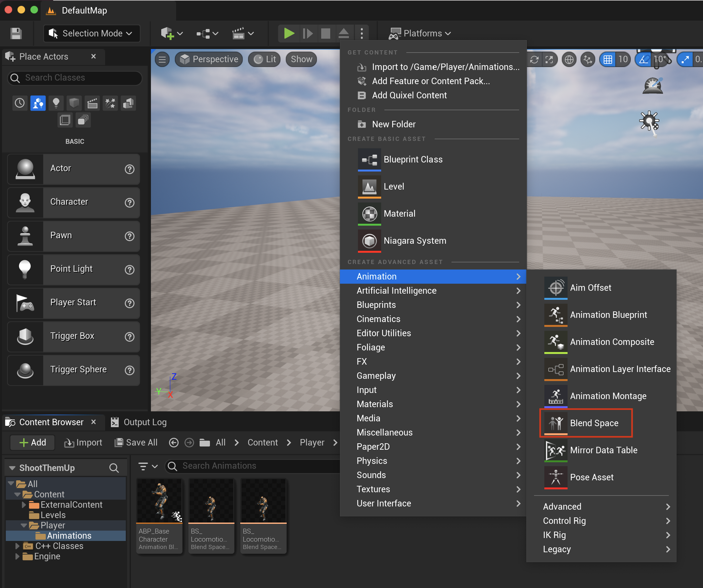
Task: Select the Basic shapes category icon
Action: (x=38, y=103)
